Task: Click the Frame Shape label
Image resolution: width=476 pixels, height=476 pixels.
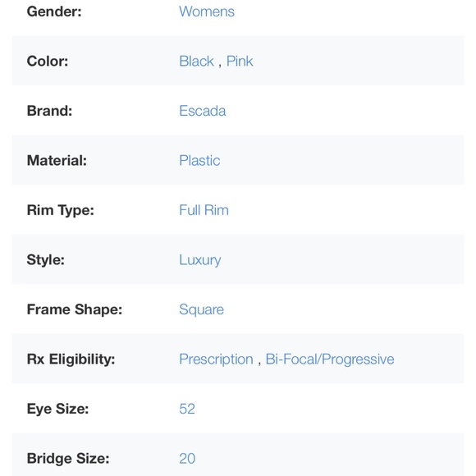Action: coord(75,309)
